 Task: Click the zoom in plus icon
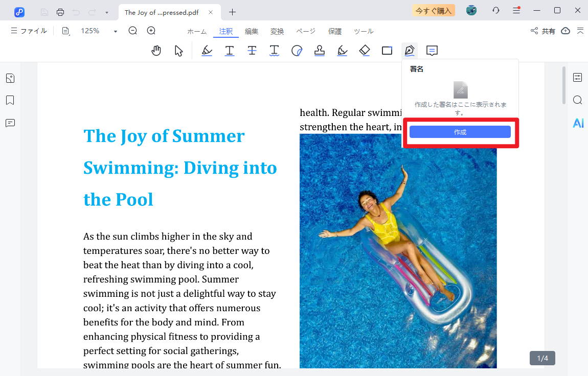click(151, 31)
